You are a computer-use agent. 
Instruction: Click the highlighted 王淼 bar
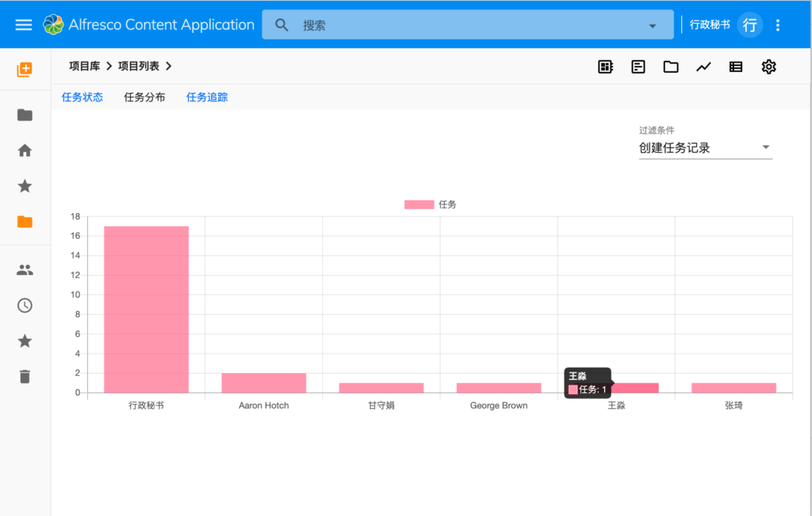(636, 388)
